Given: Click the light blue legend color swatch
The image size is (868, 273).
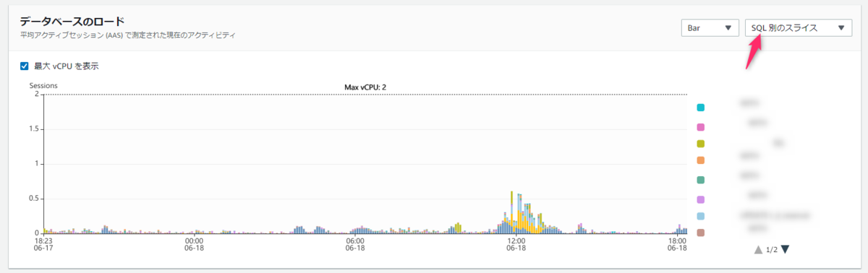Looking at the screenshot, I should tap(700, 216).
